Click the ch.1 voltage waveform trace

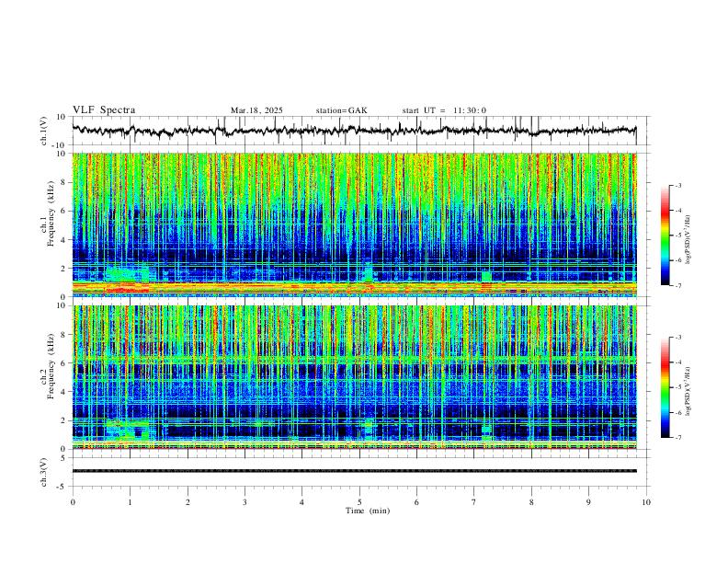(x=354, y=131)
